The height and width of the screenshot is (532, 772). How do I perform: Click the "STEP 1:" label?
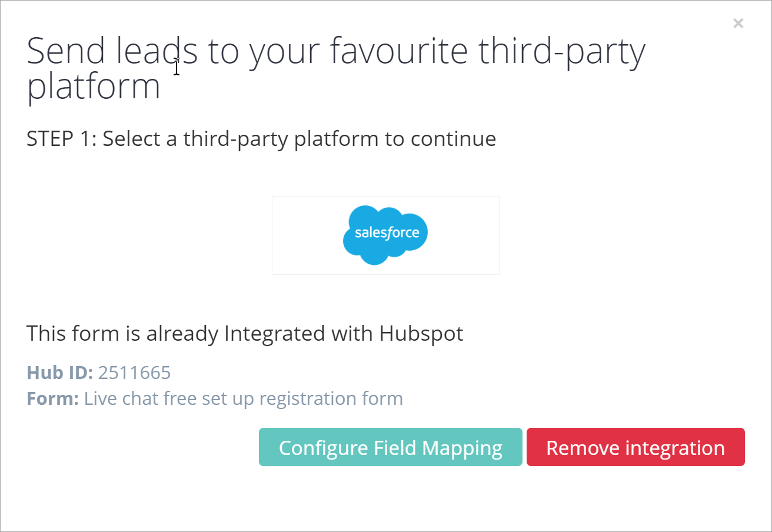pyautogui.click(x=62, y=139)
